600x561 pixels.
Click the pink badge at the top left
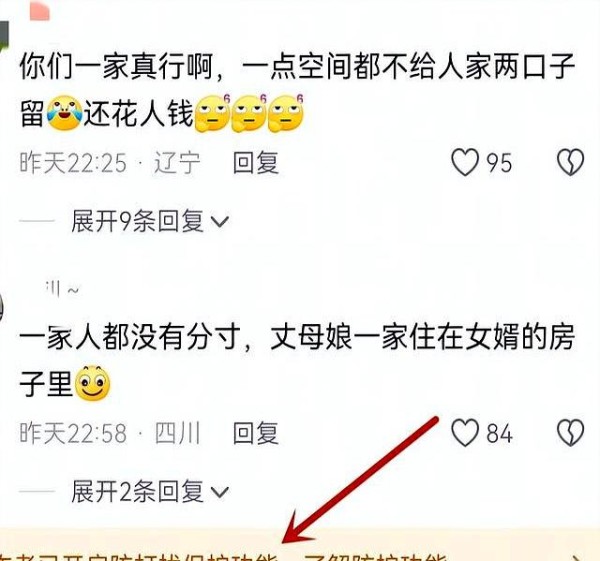point(40,10)
